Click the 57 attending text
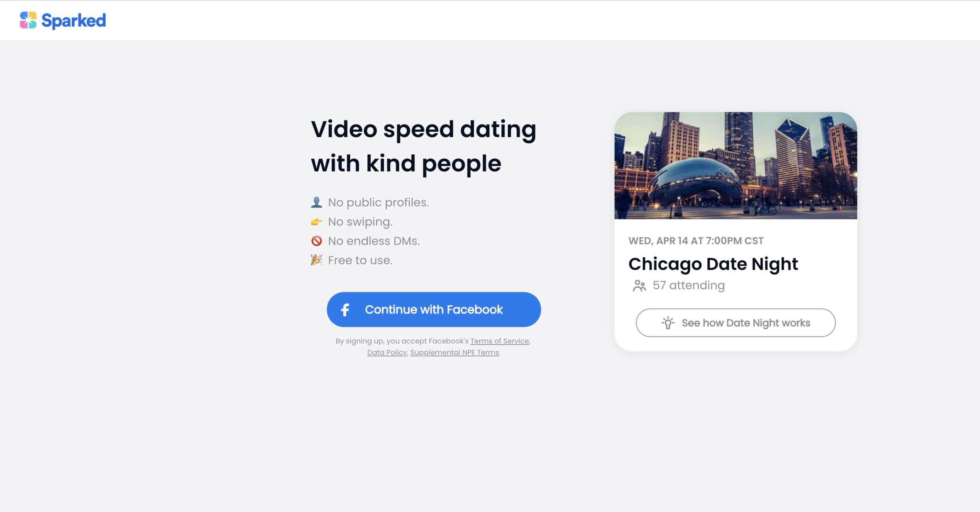Image resolution: width=980 pixels, height=512 pixels. coord(689,285)
